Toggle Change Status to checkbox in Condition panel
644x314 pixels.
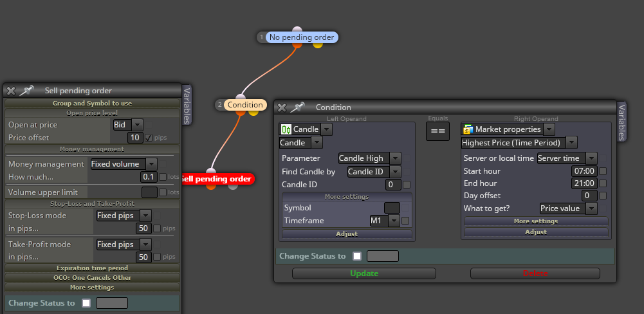click(357, 256)
